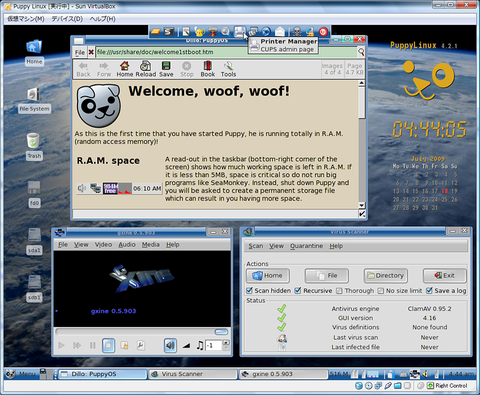This screenshot has height=395, width=480.
Task: Click File scan button in Virus Scanner
Action: pos(327,276)
